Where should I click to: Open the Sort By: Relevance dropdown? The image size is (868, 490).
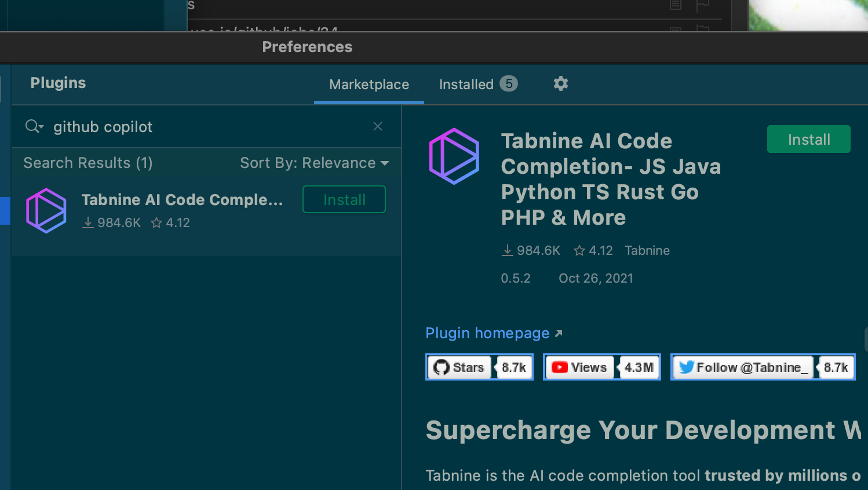click(315, 163)
